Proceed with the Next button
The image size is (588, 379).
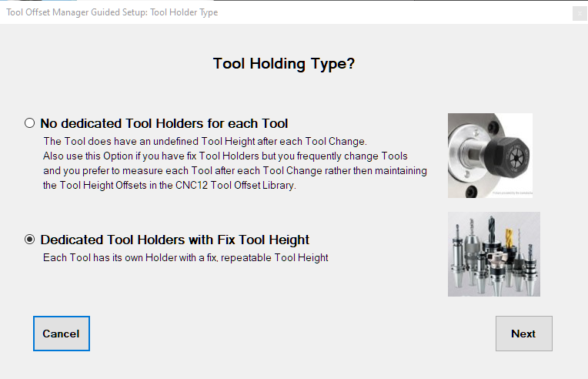click(x=524, y=334)
